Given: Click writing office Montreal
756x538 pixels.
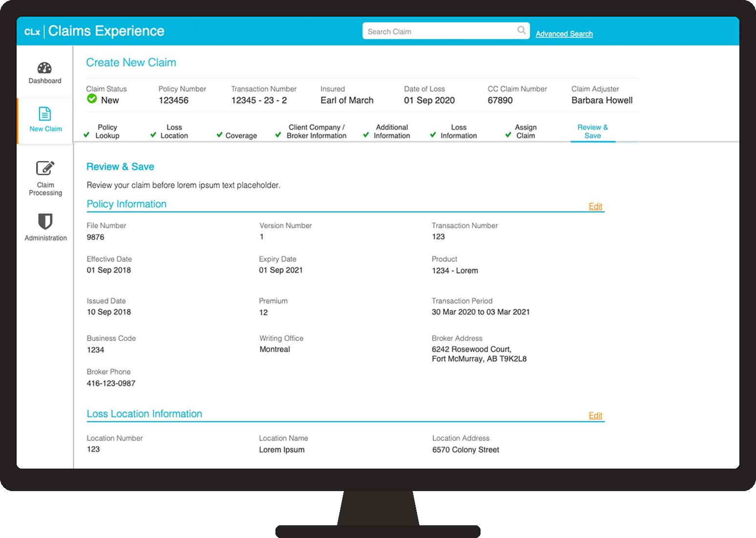Looking at the screenshot, I should coord(274,349).
